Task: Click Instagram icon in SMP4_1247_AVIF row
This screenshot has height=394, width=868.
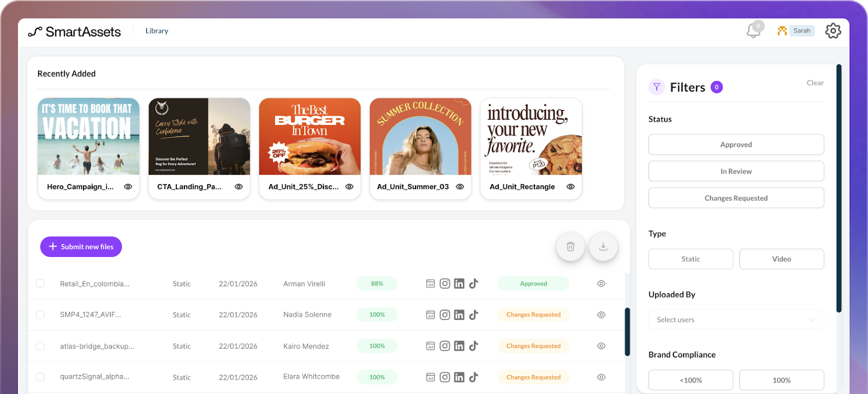Action: pos(445,315)
